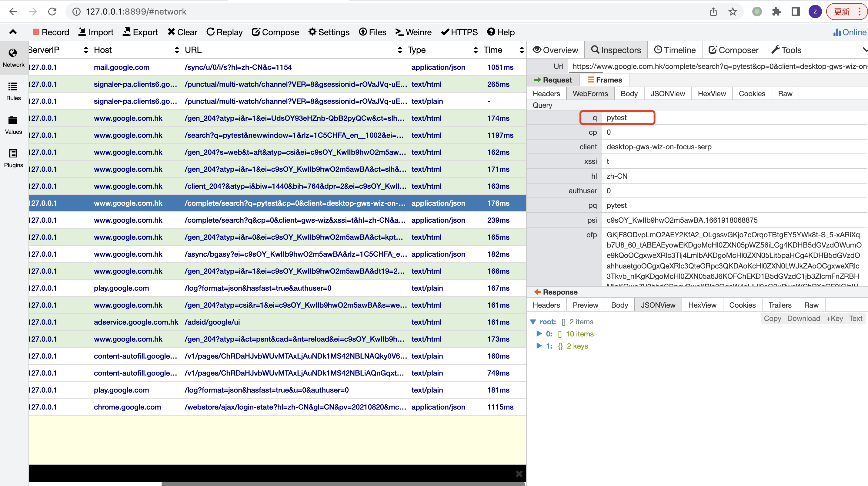868x486 pixels.
Task: Open response Trailers tab
Action: (780, 305)
